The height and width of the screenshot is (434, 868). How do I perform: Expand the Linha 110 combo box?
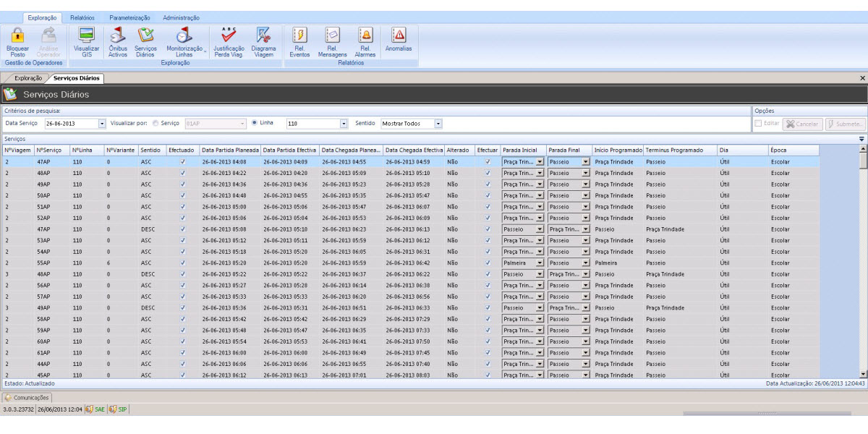[344, 124]
